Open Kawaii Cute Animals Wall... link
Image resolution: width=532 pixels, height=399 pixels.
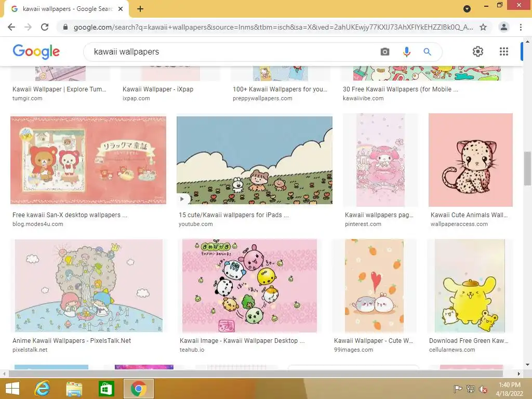pyautogui.click(x=469, y=215)
